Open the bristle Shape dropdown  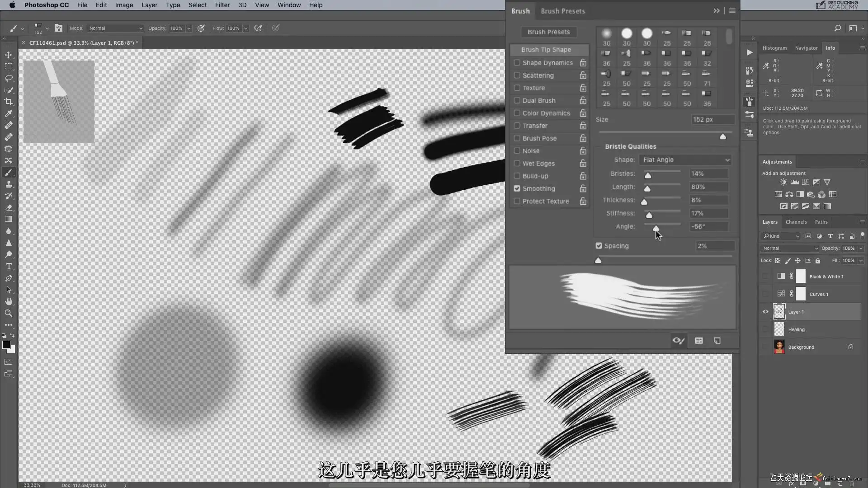pos(685,160)
